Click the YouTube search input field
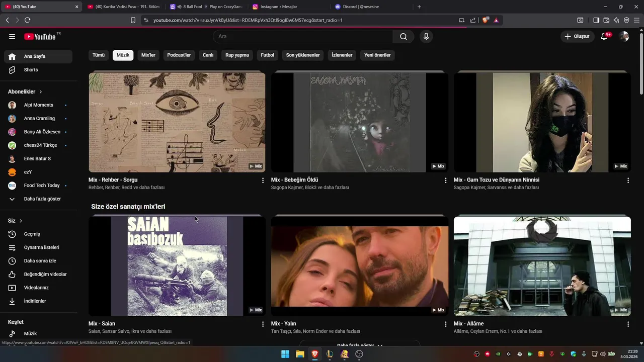The image size is (644, 362). click(303, 37)
